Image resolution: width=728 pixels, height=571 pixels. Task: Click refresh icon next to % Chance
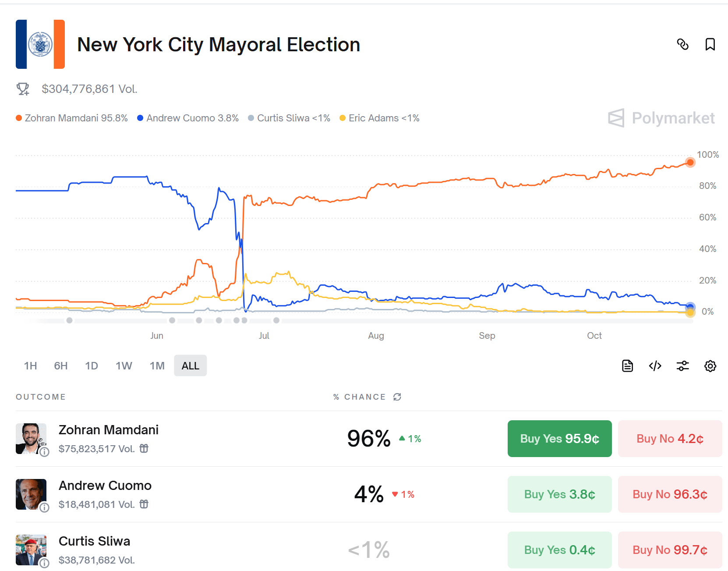397,397
